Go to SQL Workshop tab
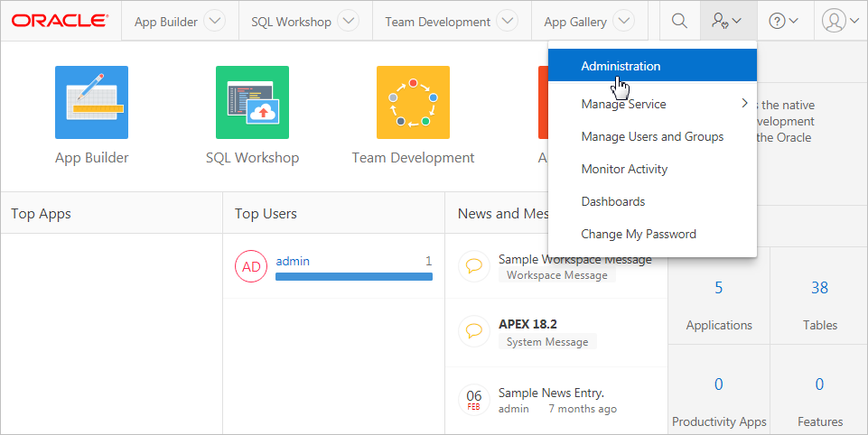 point(291,22)
